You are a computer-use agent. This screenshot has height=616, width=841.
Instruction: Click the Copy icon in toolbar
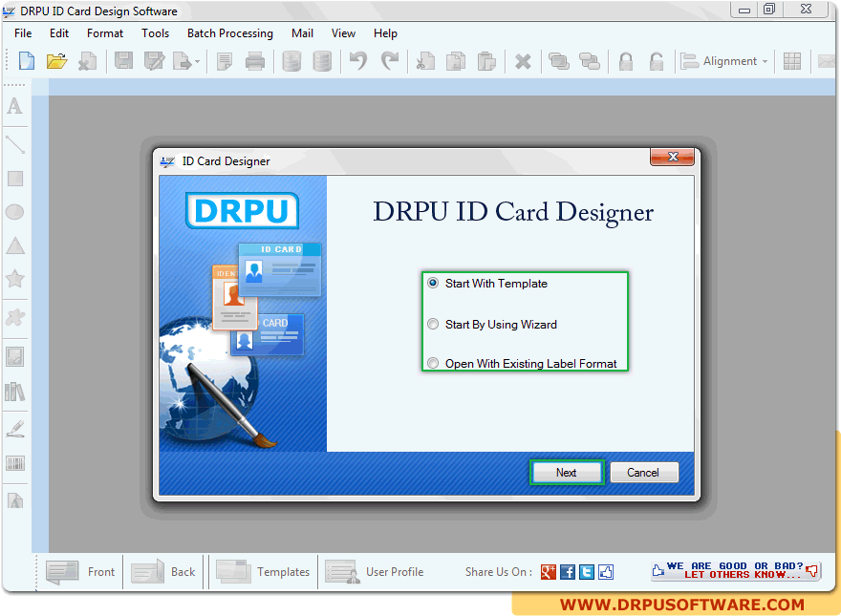coord(456,61)
